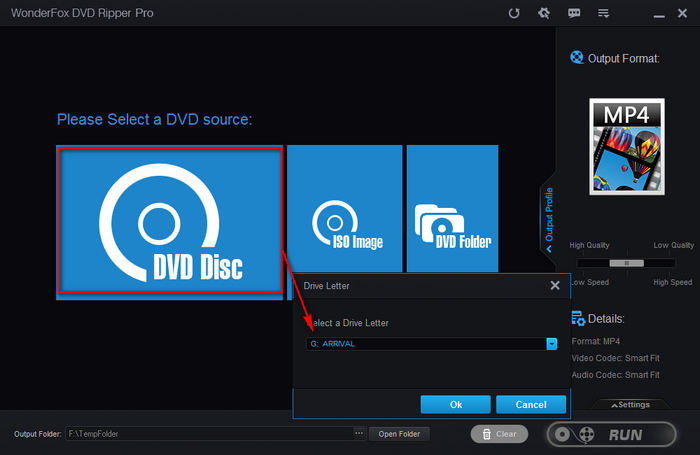The height and width of the screenshot is (455, 700).
Task: Minimize the WonderFox window
Action: coord(659,16)
